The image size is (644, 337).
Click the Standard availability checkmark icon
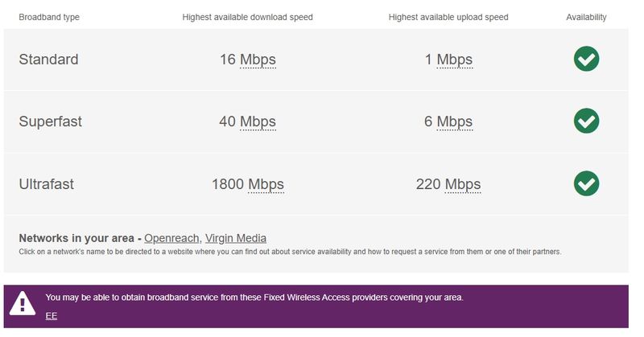point(586,60)
